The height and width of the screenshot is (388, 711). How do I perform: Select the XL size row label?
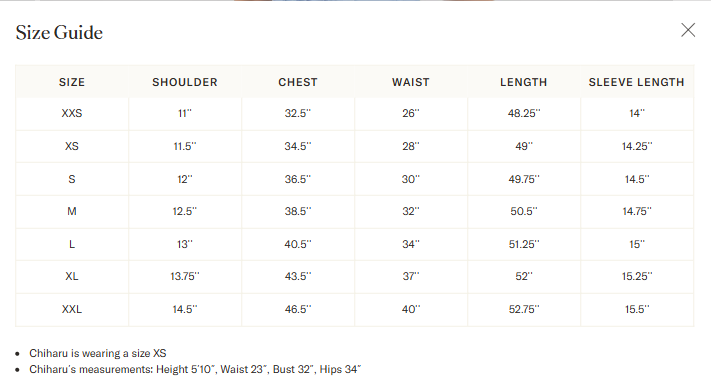[72, 276]
